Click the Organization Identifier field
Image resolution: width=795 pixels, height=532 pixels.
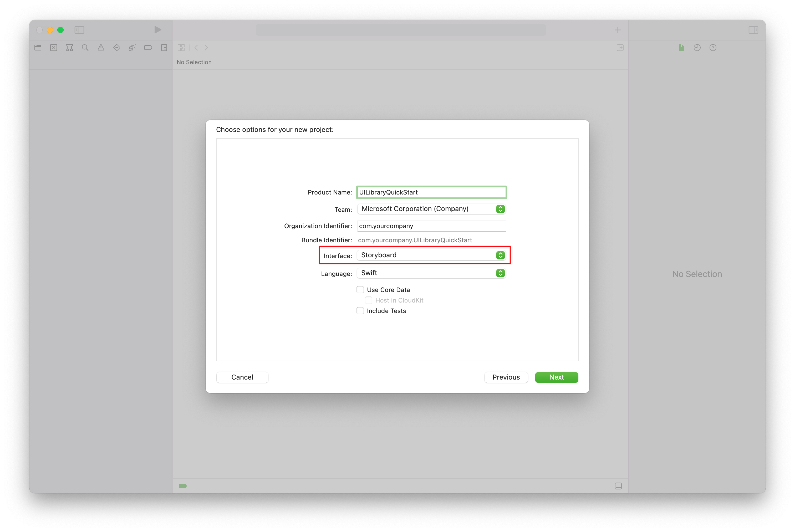coord(431,225)
